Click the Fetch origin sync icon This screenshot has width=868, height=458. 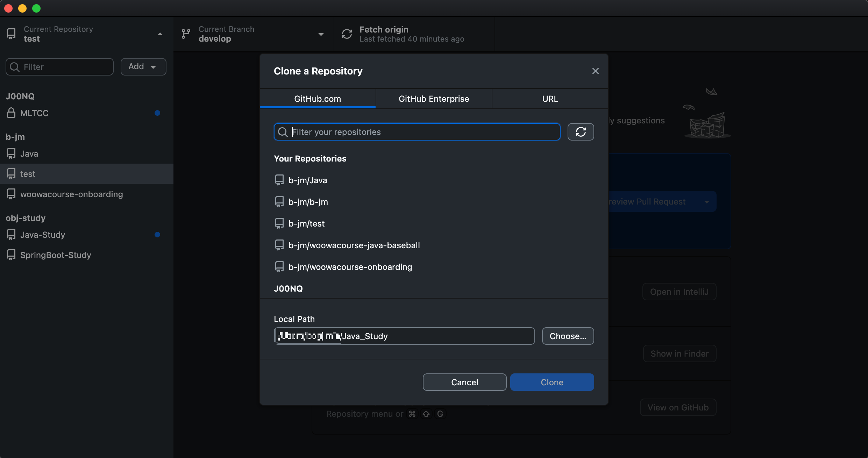tap(347, 34)
